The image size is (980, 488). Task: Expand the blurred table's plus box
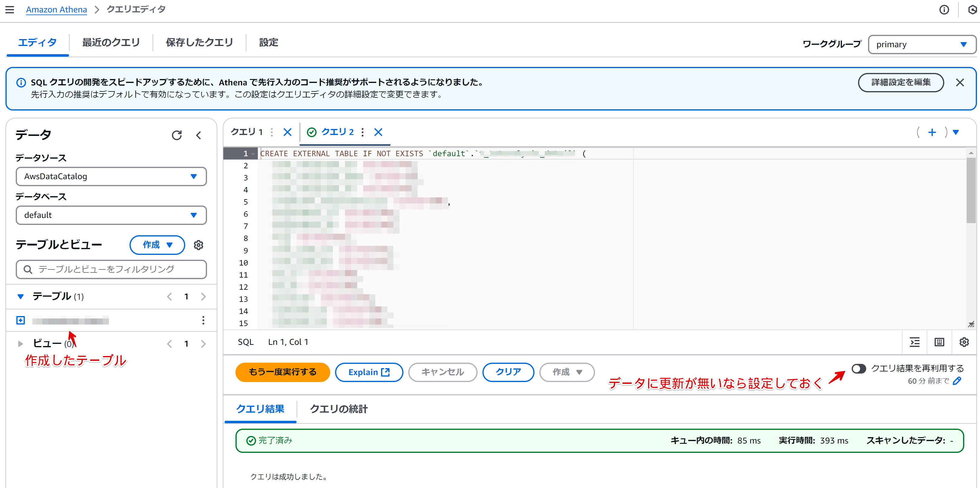(x=21, y=320)
